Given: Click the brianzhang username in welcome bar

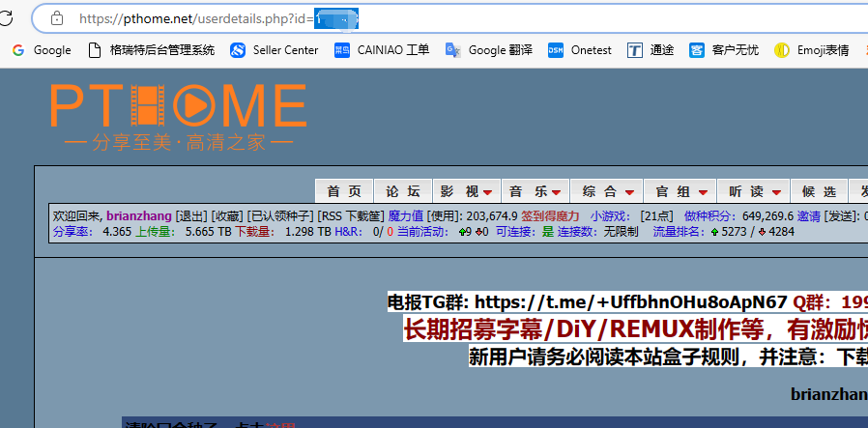Looking at the screenshot, I should pos(139,216).
